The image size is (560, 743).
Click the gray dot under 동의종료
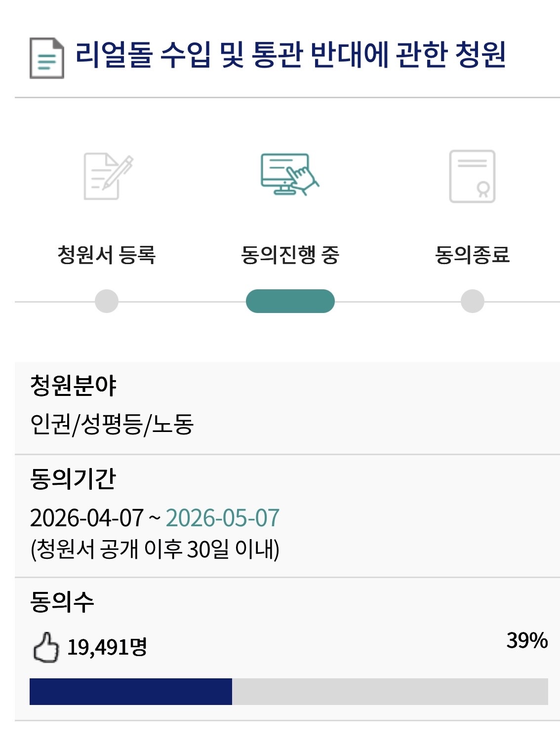(473, 301)
